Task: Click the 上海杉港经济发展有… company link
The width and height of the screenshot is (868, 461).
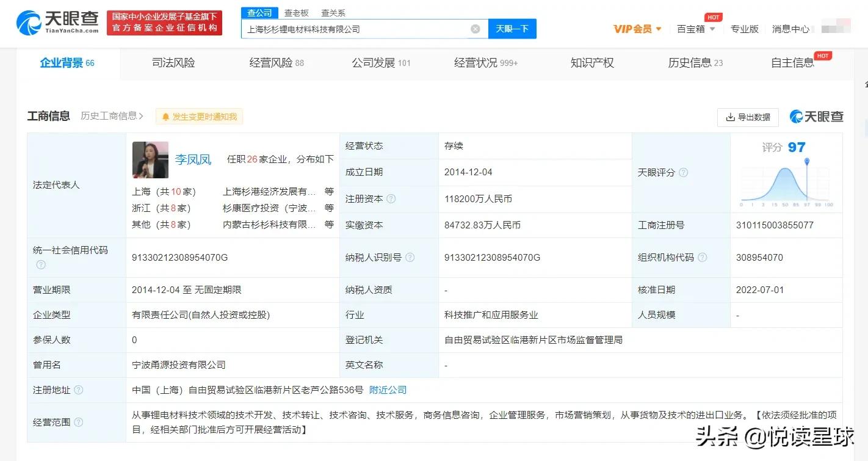Action: (269, 191)
